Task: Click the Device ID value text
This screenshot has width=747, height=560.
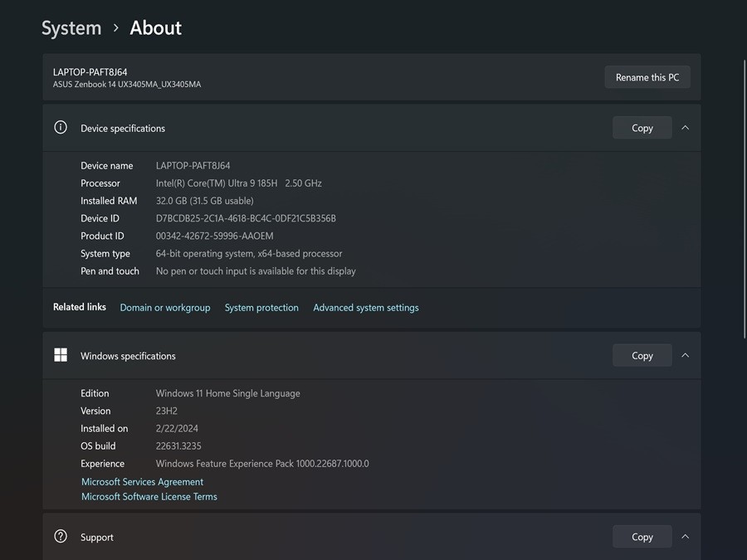Action: pos(246,218)
